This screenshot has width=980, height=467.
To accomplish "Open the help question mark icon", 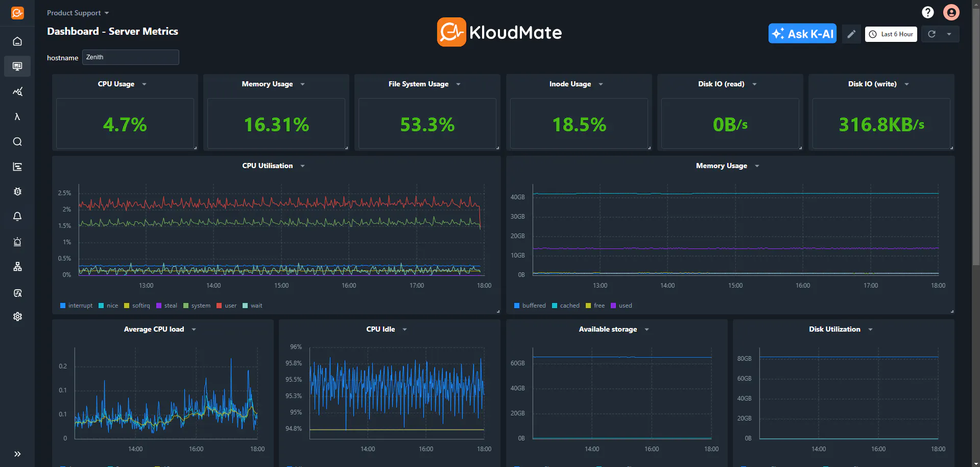I will tap(928, 12).
